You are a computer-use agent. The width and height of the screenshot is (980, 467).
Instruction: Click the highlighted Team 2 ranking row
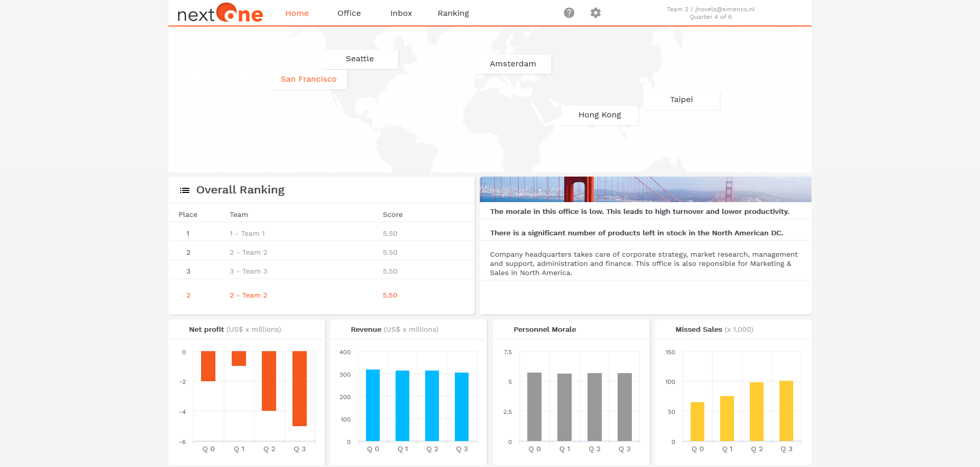[x=248, y=295]
